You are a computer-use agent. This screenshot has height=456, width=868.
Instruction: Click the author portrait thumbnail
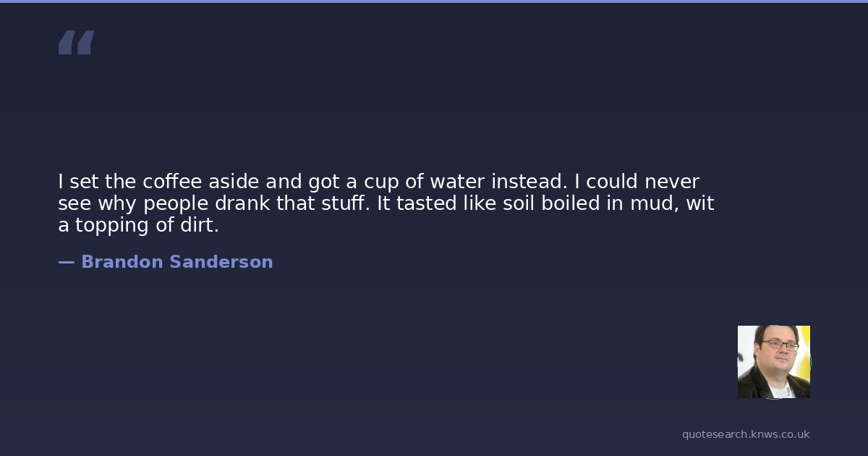pos(773,361)
